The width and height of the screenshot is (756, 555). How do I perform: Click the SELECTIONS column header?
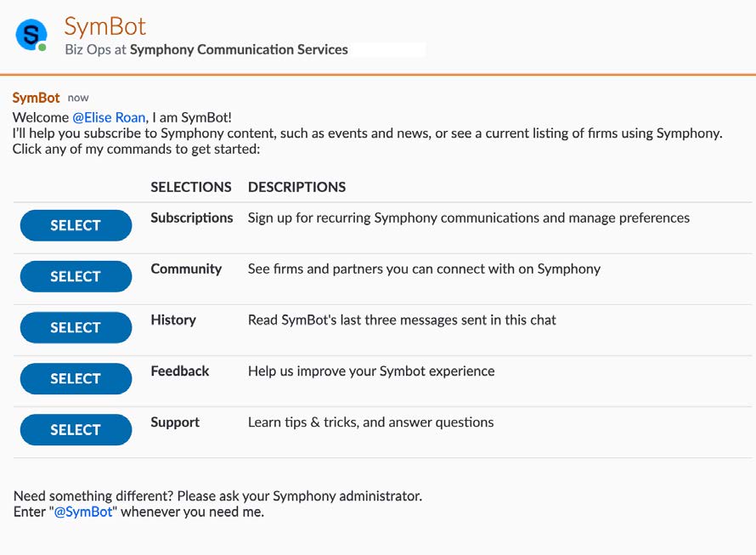pyautogui.click(x=191, y=187)
